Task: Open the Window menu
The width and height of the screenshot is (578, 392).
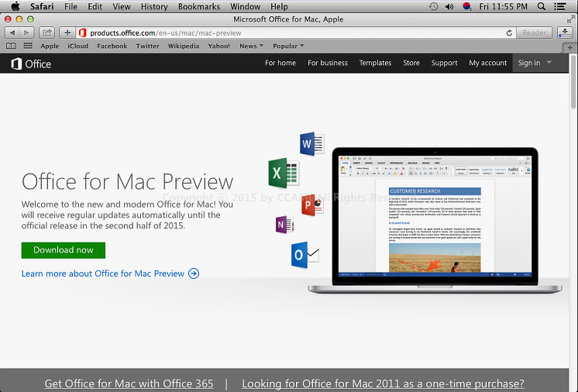Action: pyautogui.click(x=245, y=6)
